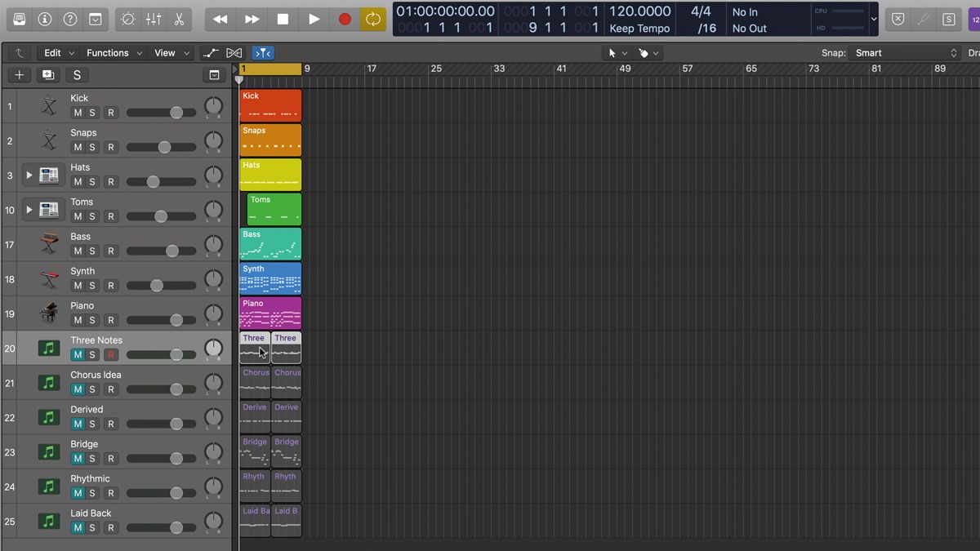
Task: Open the Inspector info icon
Action: [x=45, y=18]
